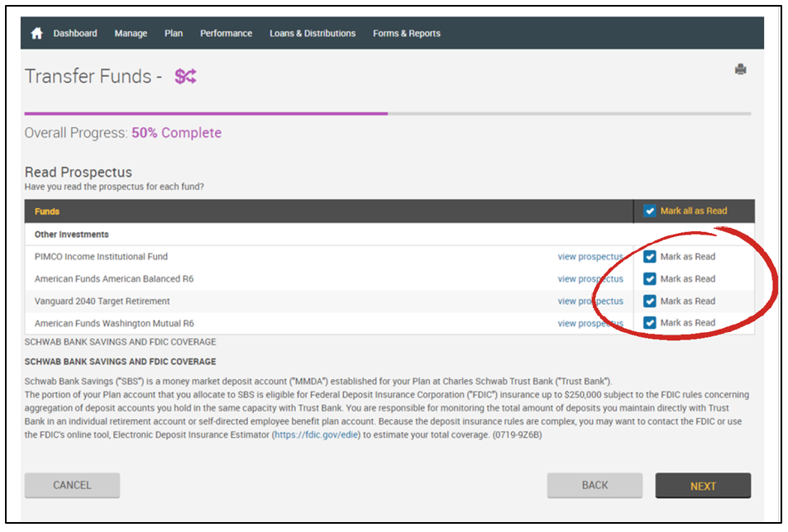This screenshot has width=788, height=532.
Task: Open the fdic.gov/edie link
Action: 317,435
